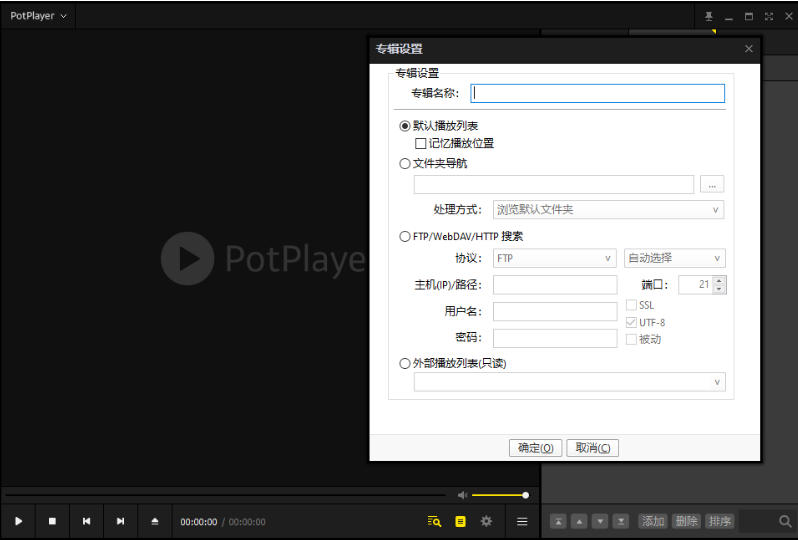
Task: Skip to the next track
Action: pos(120,521)
